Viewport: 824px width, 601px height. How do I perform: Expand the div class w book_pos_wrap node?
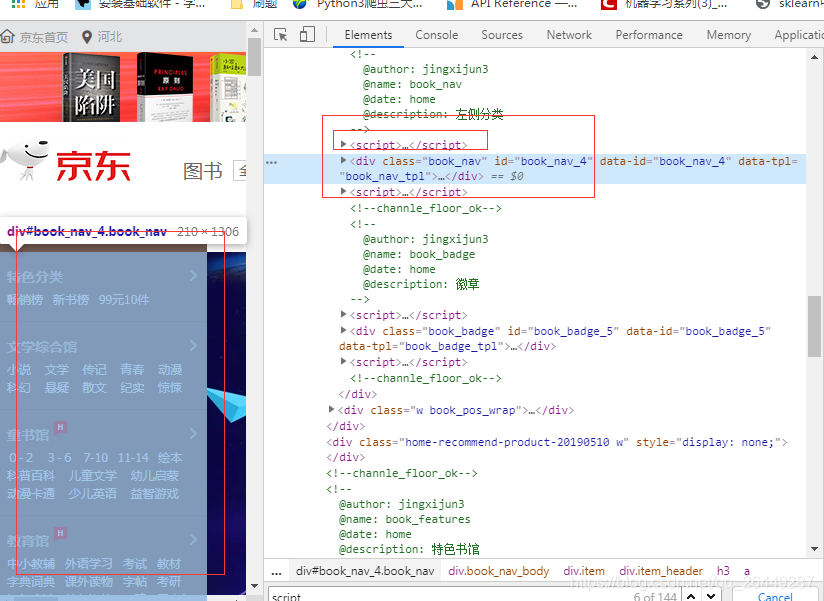[x=332, y=409]
